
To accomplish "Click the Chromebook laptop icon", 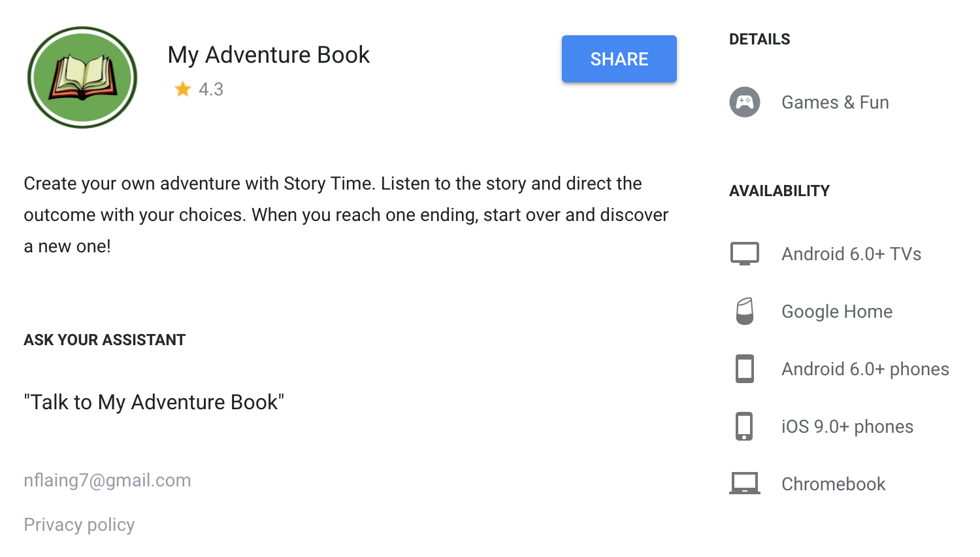I will pyautogui.click(x=745, y=484).
